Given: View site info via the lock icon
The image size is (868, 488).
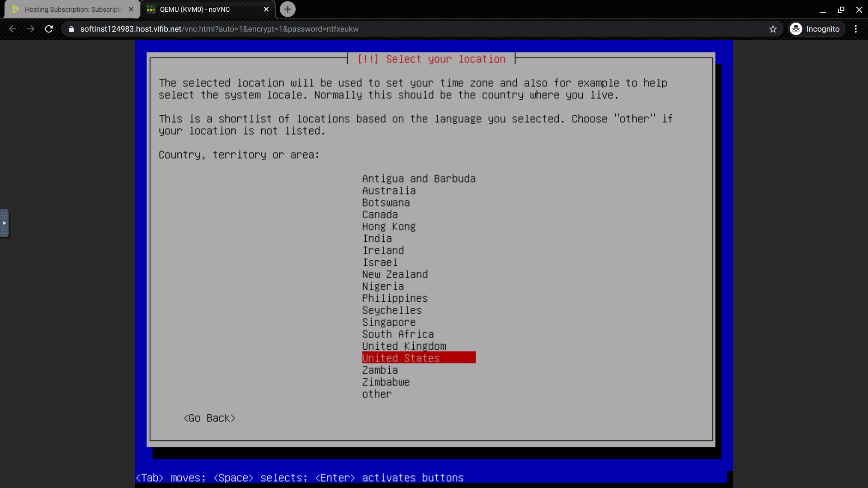Looking at the screenshot, I should point(71,29).
